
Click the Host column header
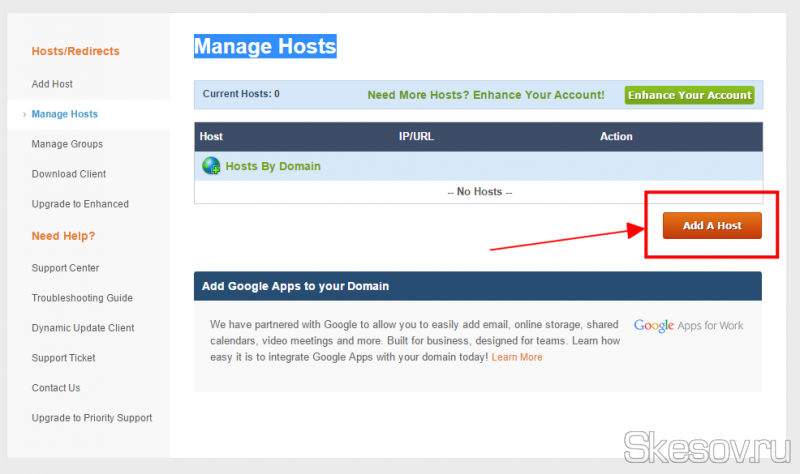click(x=211, y=136)
